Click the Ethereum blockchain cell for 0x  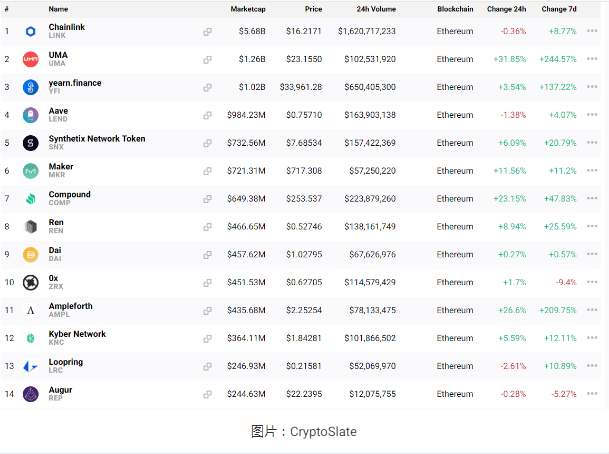tap(455, 283)
